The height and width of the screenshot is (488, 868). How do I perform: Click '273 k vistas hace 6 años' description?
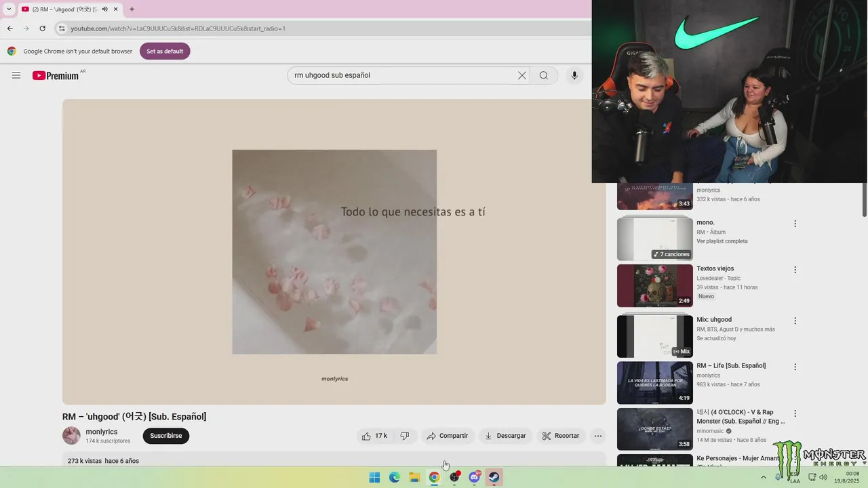click(x=103, y=461)
